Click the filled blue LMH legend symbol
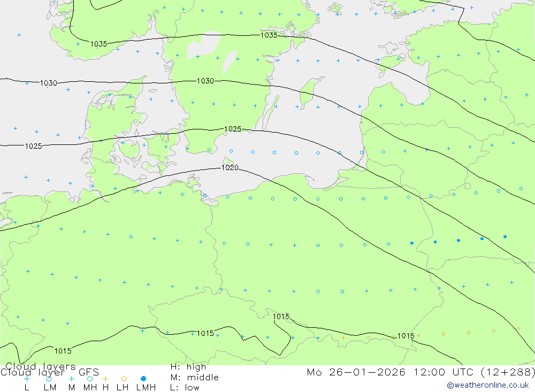The image size is (535, 392). 143,379
